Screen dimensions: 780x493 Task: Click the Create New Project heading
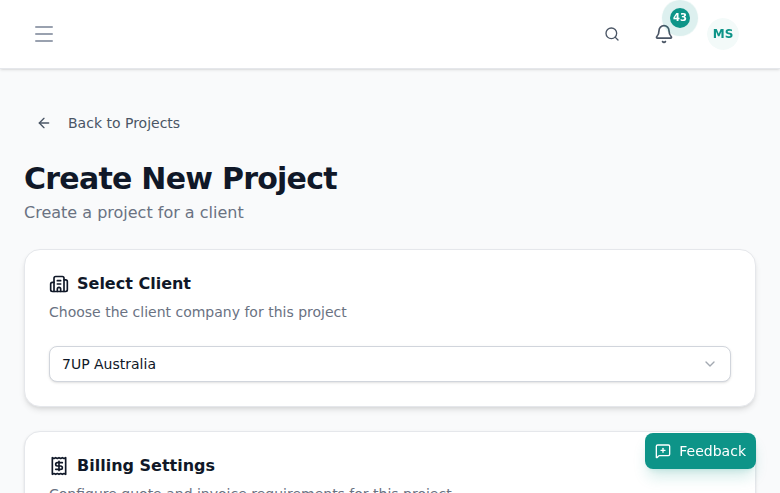pos(181,178)
